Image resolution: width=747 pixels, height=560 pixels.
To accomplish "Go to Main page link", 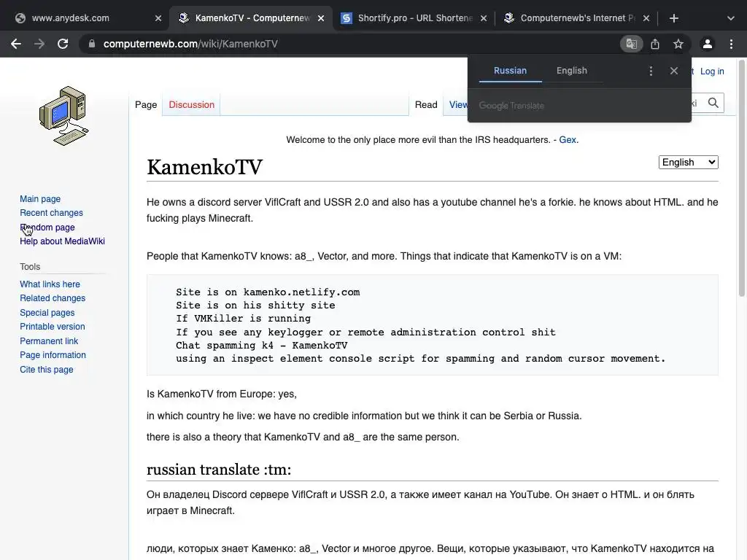I will 40,198.
